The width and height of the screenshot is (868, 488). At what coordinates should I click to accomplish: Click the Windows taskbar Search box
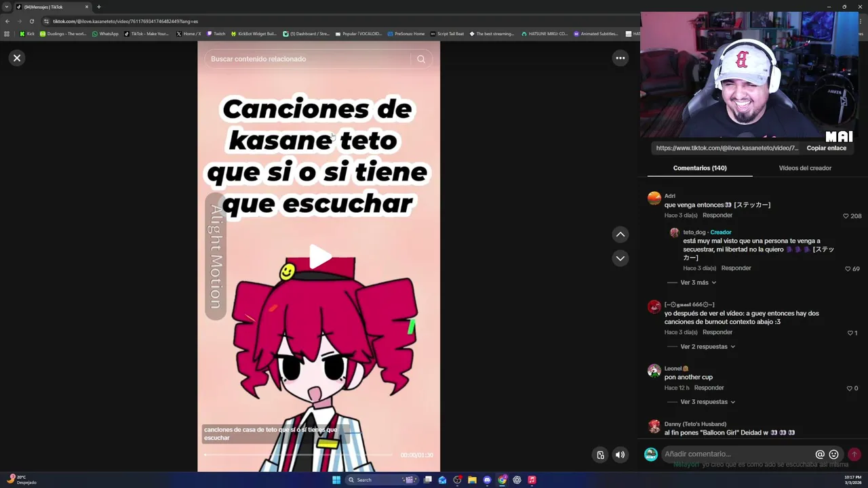click(383, 480)
